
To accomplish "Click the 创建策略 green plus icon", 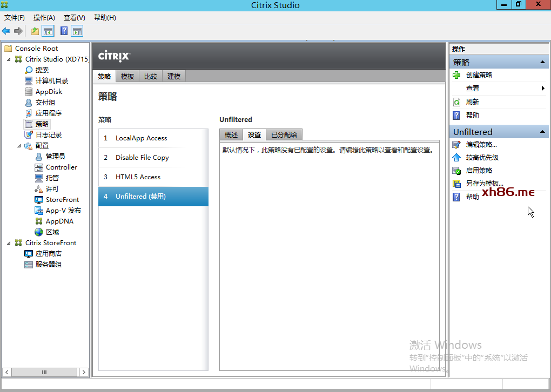I will point(456,75).
